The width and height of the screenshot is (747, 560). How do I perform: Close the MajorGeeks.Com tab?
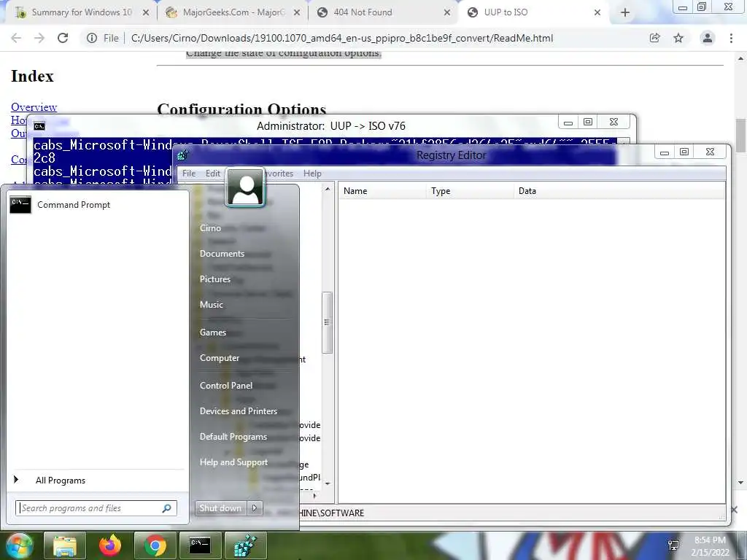coord(297,13)
